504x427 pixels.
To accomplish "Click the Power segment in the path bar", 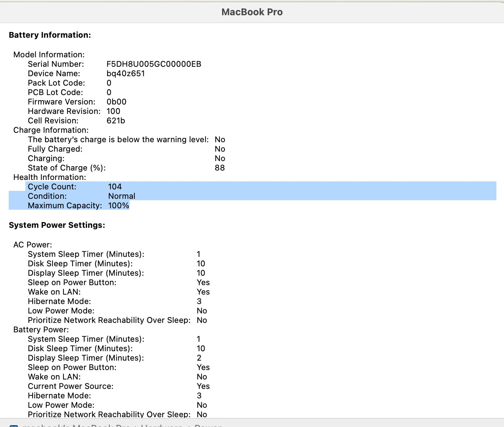I will (208, 426).
